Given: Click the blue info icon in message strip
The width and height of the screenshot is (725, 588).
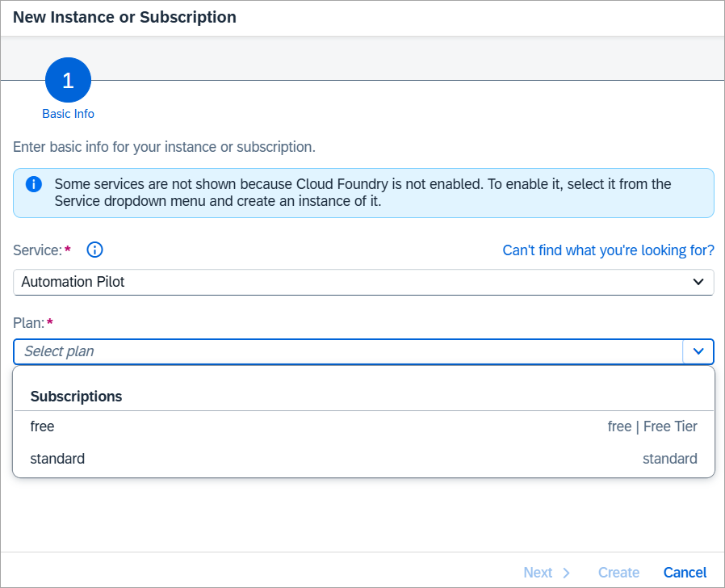Looking at the screenshot, I should (x=34, y=184).
